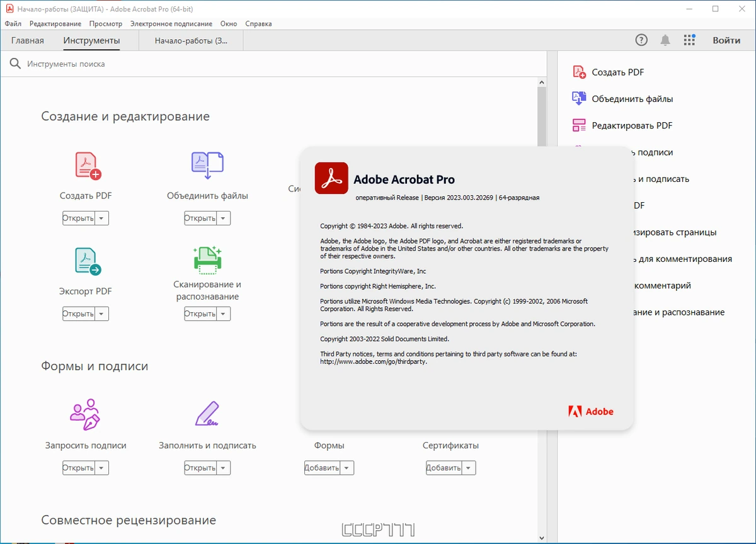Image resolution: width=756 pixels, height=544 pixels.
Task: Click the Copyright © 1984-2023 Adobe line
Action: (x=392, y=226)
